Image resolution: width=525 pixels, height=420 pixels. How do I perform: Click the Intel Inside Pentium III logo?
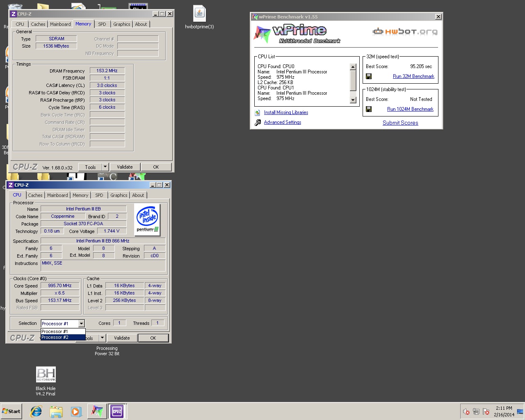pyautogui.click(x=147, y=219)
